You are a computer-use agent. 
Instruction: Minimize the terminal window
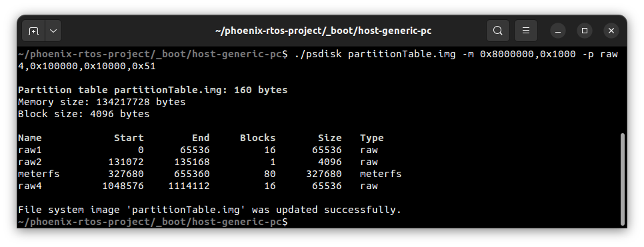click(x=558, y=31)
